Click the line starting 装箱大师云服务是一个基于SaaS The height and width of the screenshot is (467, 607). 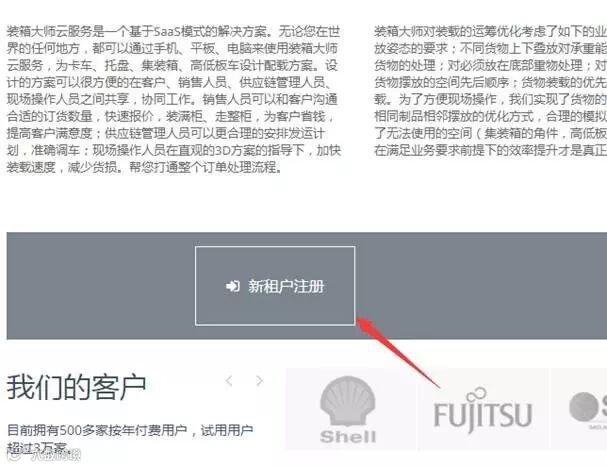point(173,31)
